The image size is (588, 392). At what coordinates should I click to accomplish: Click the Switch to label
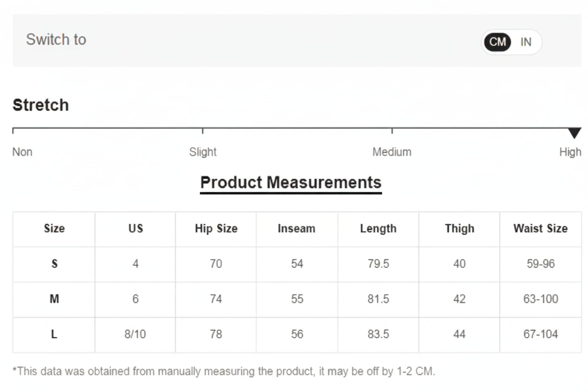(56, 40)
